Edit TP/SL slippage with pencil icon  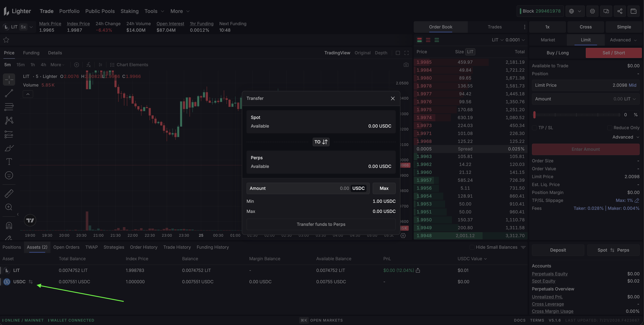pyautogui.click(x=637, y=200)
